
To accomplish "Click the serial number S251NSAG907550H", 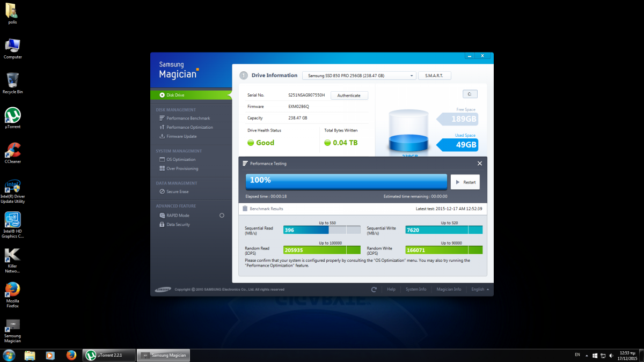I will point(306,95).
